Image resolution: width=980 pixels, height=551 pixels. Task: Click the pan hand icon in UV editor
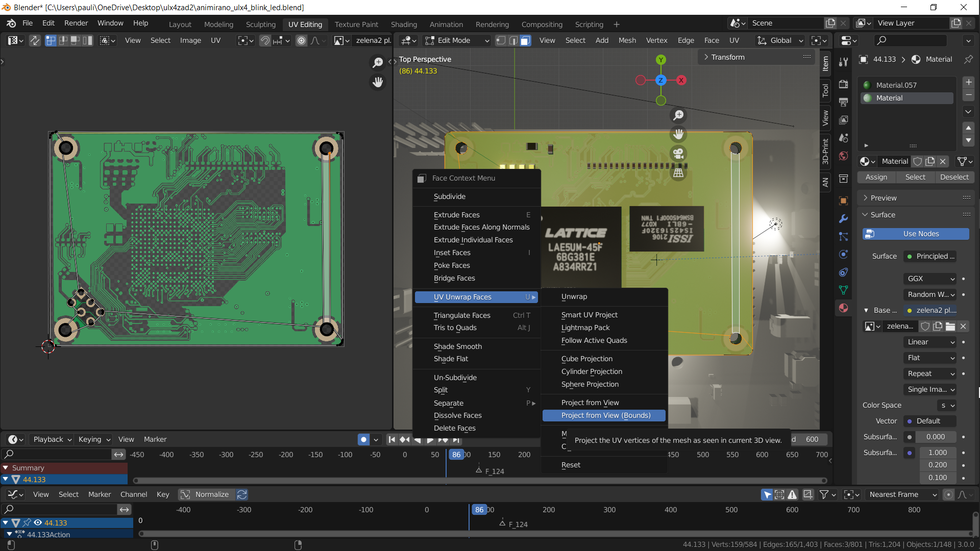tap(378, 82)
